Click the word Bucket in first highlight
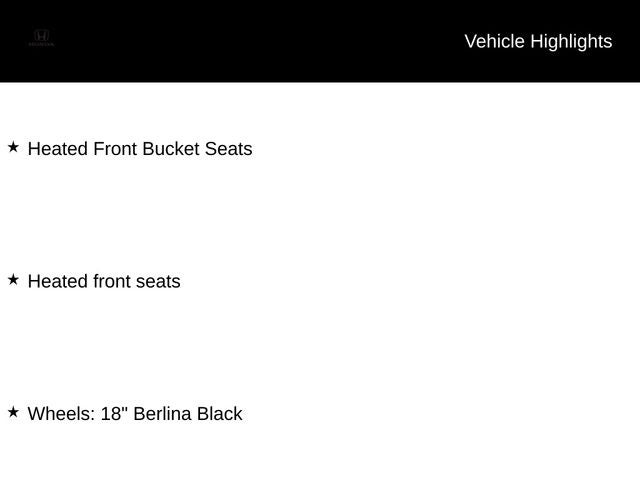The image size is (640, 480). tap(171, 149)
